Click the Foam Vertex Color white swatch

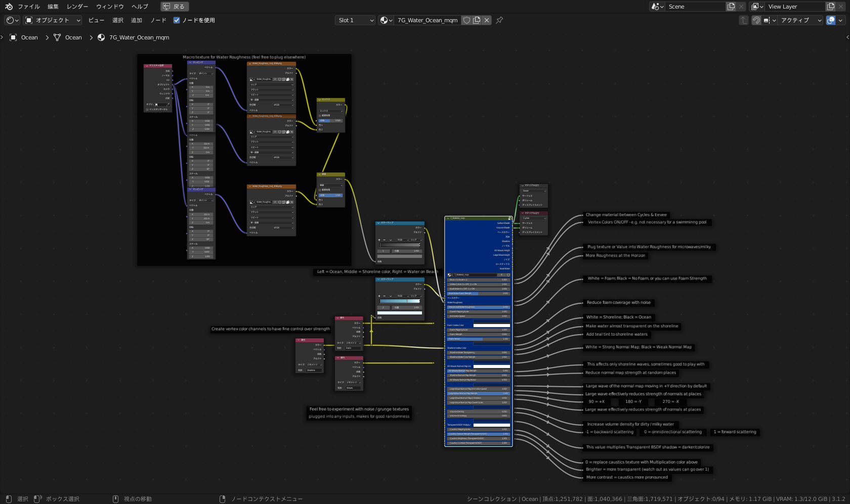pos(491,326)
